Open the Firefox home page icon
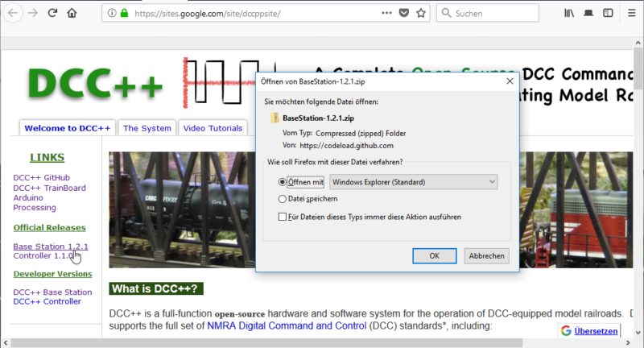The height and width of the screenshot is (348, 644). (72, 13)
